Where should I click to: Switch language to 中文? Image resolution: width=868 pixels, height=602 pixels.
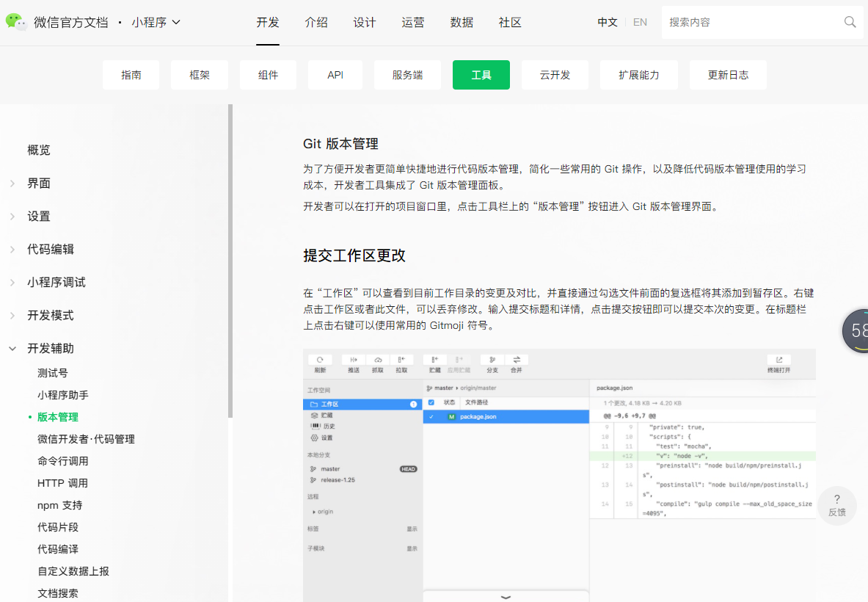pyautogui.click(x=608, y=22)
